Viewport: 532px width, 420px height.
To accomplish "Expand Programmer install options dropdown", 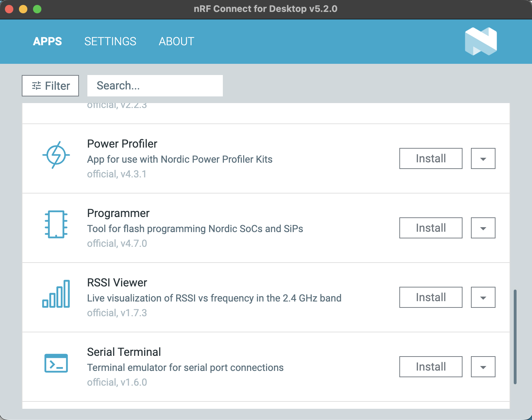I will (x=483, y=228).
